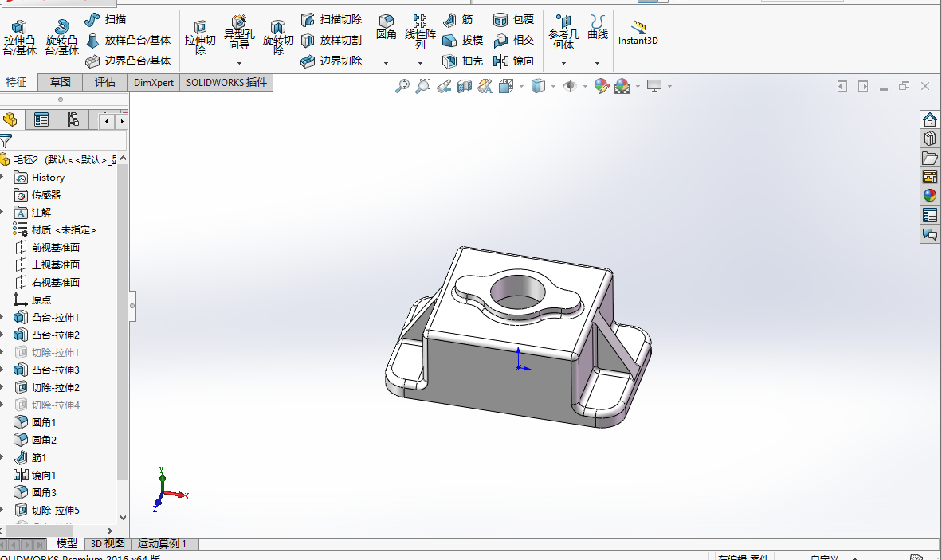Click the panel tabs right scroll arrow

[x=122, y=121]
